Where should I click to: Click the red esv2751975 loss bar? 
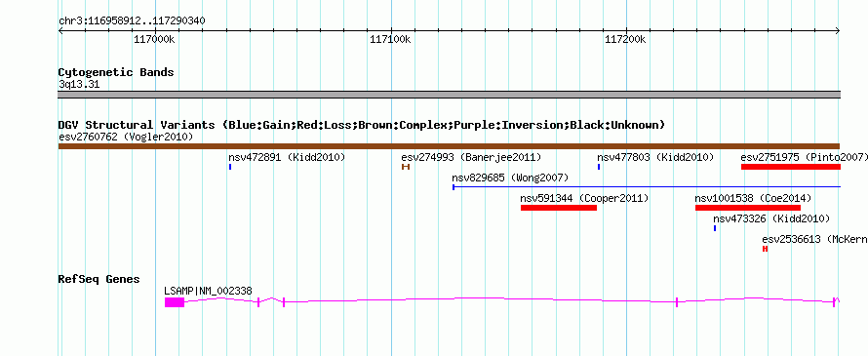pyautogui.click(x=791, y=167)
